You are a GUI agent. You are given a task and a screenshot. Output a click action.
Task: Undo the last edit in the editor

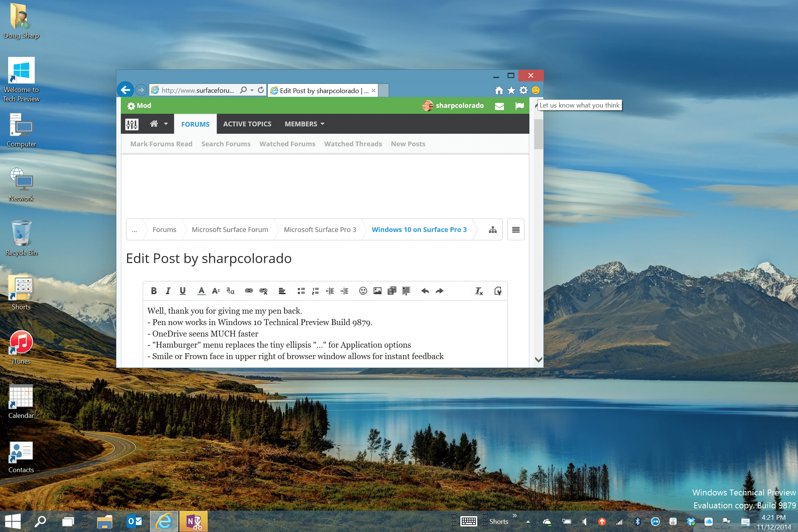[425, 291]
